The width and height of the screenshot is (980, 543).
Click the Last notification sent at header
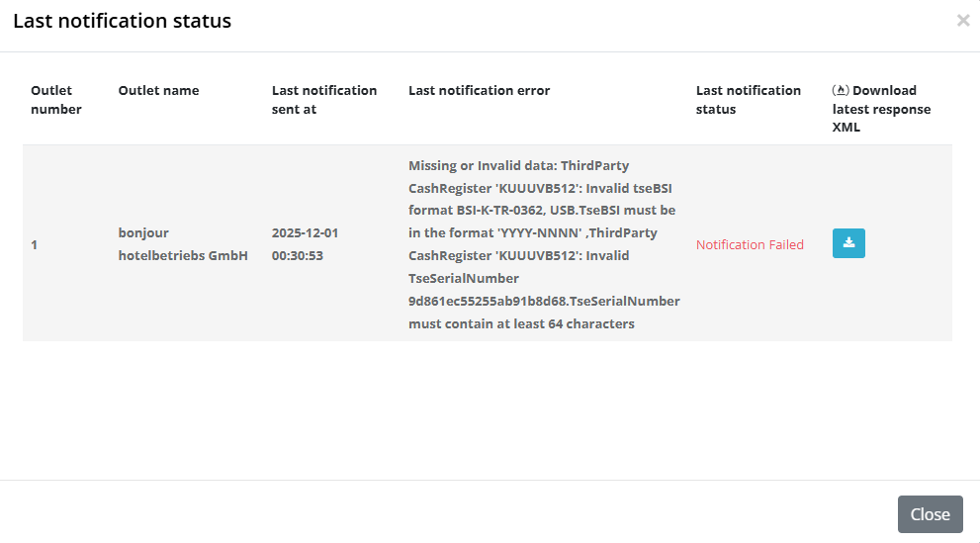click(x=323, y=100)
